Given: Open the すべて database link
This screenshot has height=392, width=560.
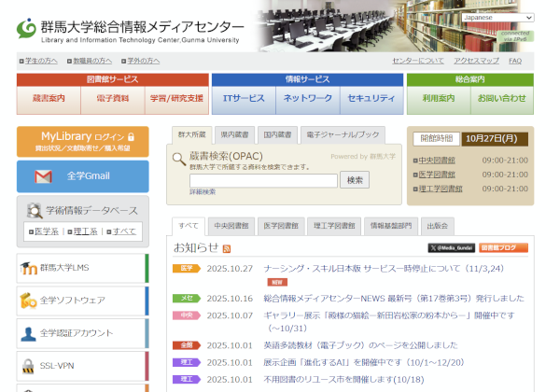Looking at the screenshot, I should [x=124, y=231].
